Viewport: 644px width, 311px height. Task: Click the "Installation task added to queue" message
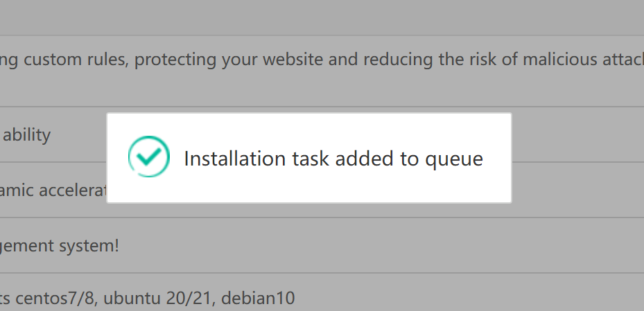[333, 159]
